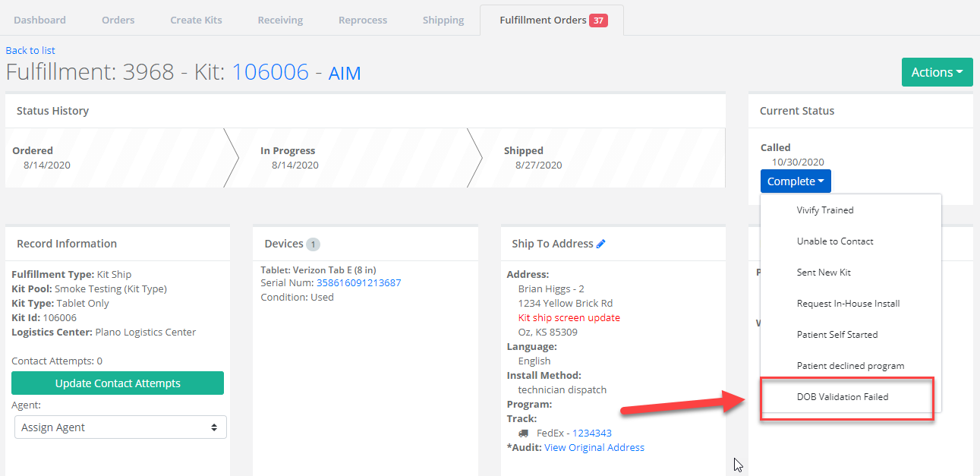Click the FedEx truck icon
This screenshot has height=476, width=980.
tap(524, 433)
